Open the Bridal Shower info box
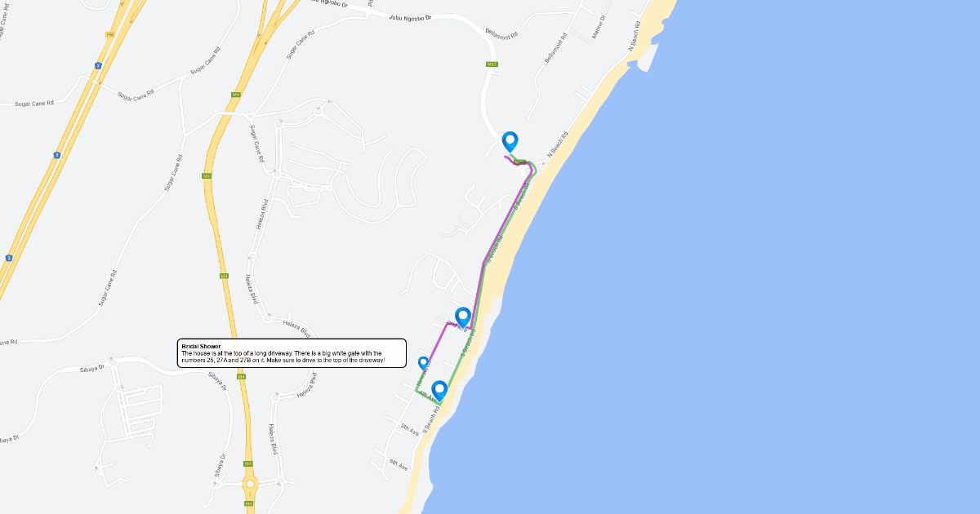The width and height of the screenshot is (980, 514). click(292, 353)
